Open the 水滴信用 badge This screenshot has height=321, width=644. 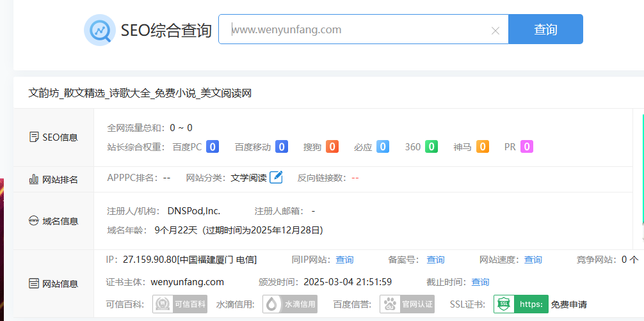coord(291,304)
